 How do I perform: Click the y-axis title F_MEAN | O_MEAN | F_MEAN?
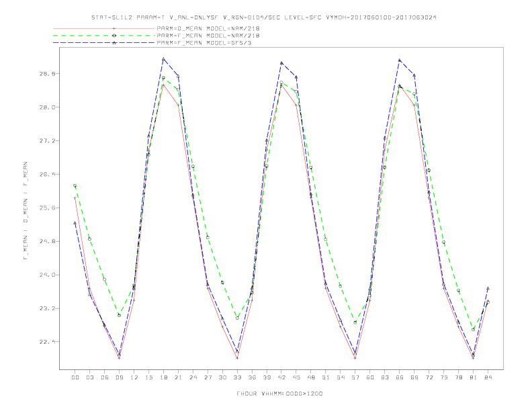pyautogui.click(x=26, y=211)
